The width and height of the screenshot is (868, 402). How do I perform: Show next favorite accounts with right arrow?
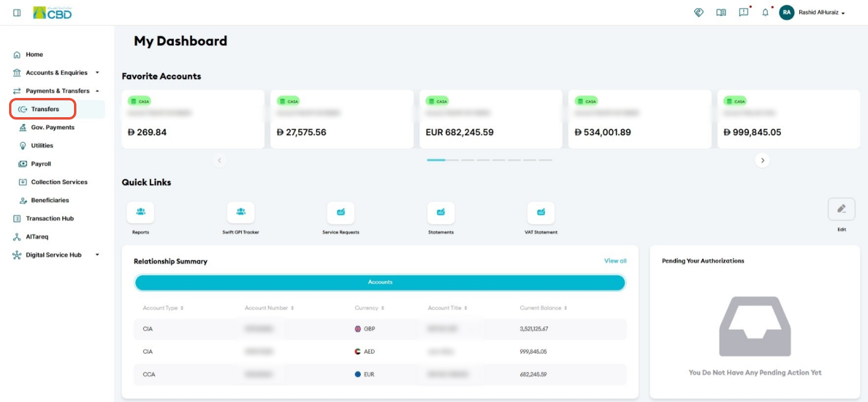click(x=763, y=160)
